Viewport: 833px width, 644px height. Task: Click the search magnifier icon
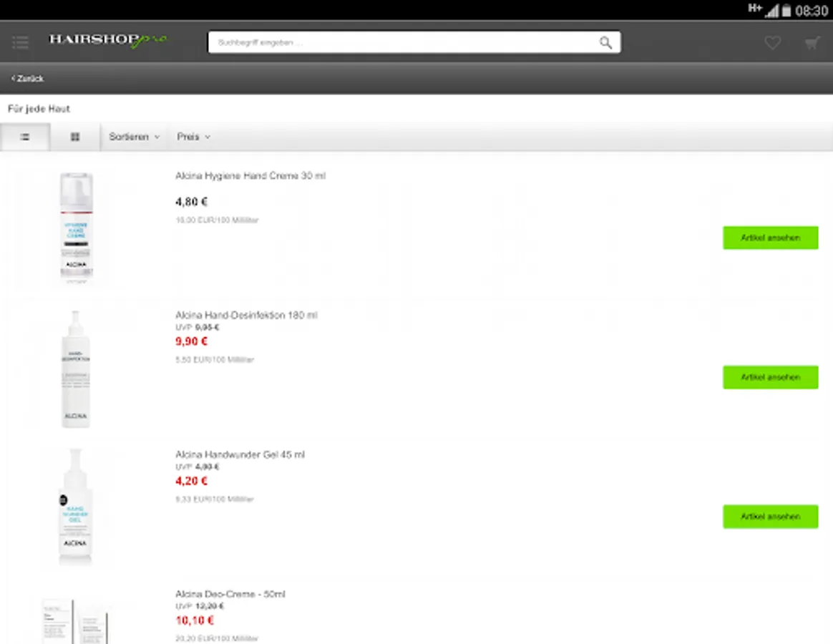click(605, 42)
